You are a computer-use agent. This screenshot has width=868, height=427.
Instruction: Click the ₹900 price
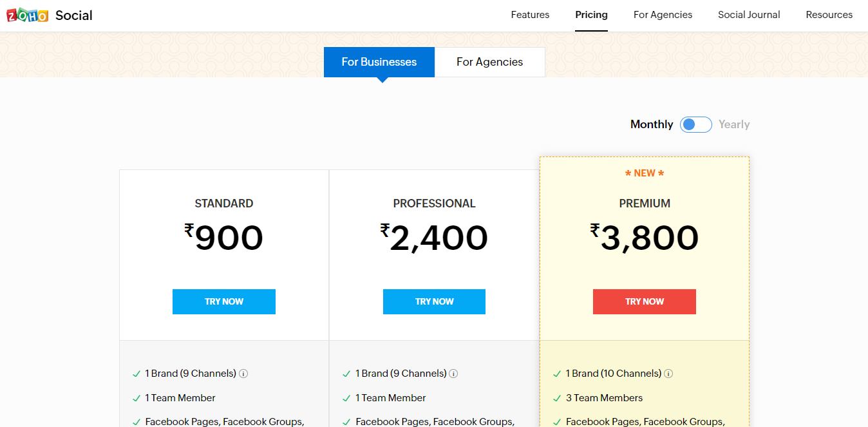click(223, 238)
